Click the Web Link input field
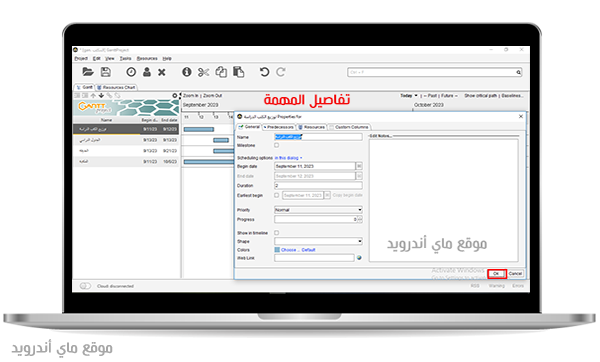600x362 pixels. (x=314, y=258)
